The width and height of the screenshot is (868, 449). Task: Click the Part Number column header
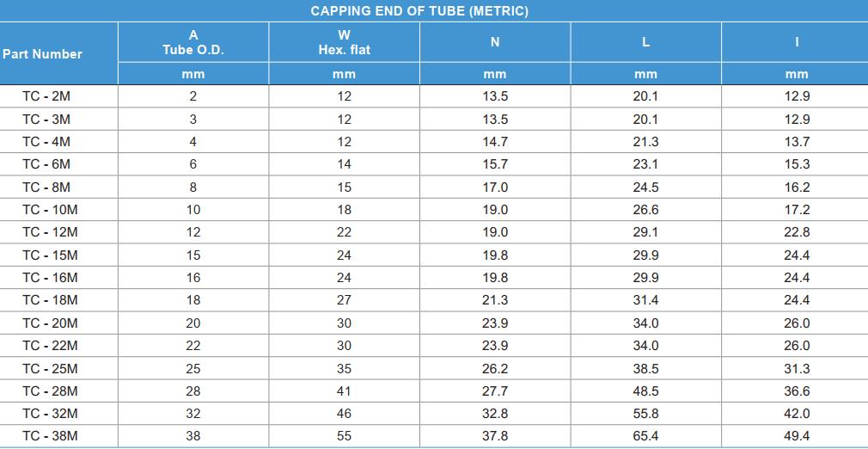click(x=43, y=53)
